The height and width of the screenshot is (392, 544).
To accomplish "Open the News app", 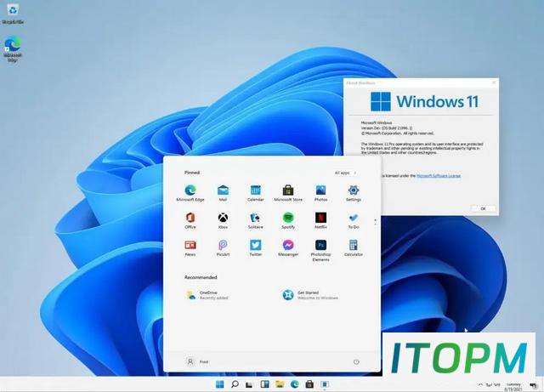I will [190, 248].
